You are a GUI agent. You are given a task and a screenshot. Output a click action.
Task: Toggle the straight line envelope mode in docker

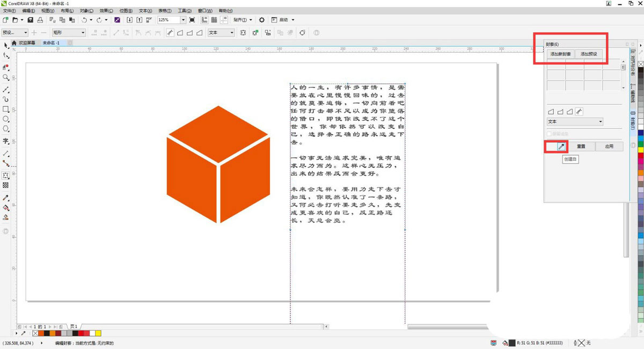point(551,112)
